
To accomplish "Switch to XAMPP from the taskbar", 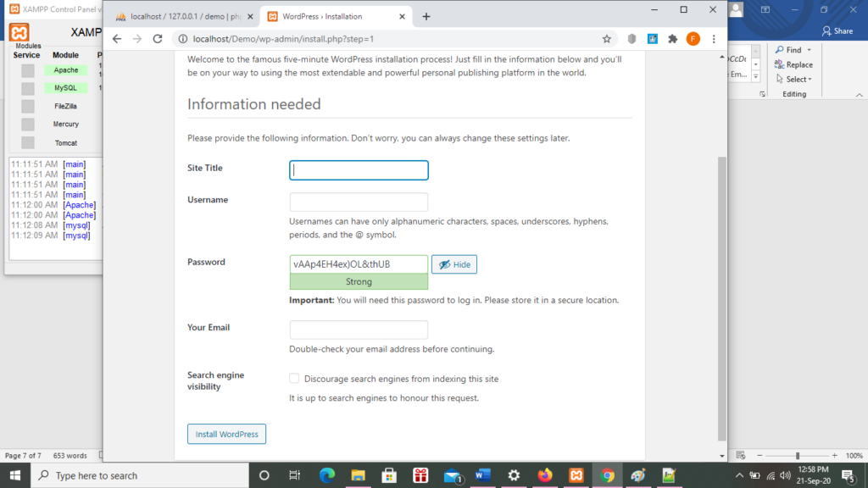I will point(576,475).
